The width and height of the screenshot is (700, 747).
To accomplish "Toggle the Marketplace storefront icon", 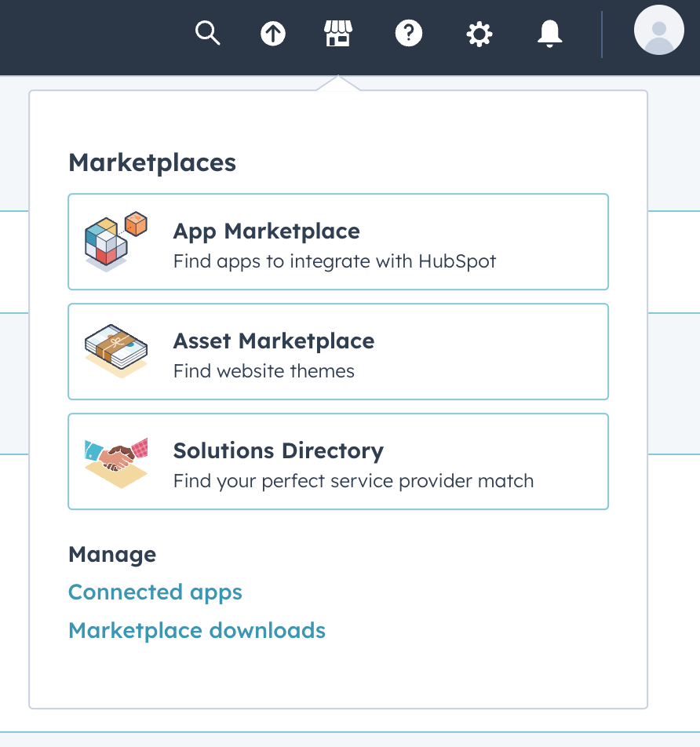I will click(338, 34).
